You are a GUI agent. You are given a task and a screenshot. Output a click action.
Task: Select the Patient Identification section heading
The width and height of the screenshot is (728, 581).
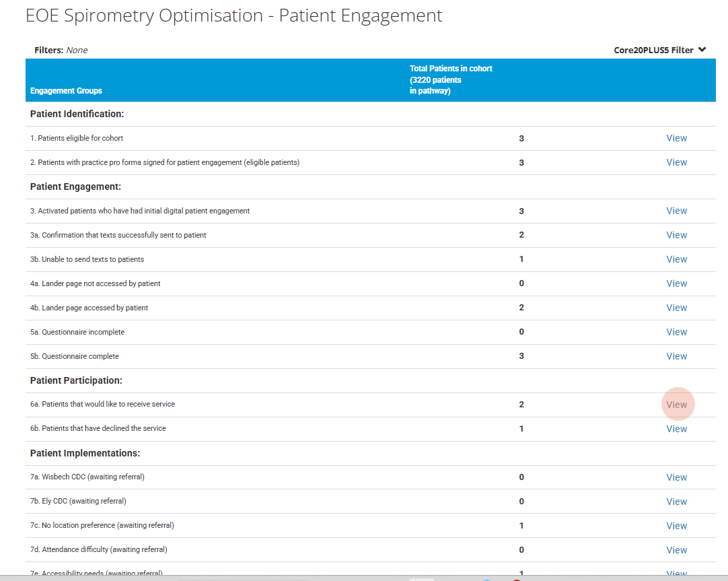pos(77,114)
